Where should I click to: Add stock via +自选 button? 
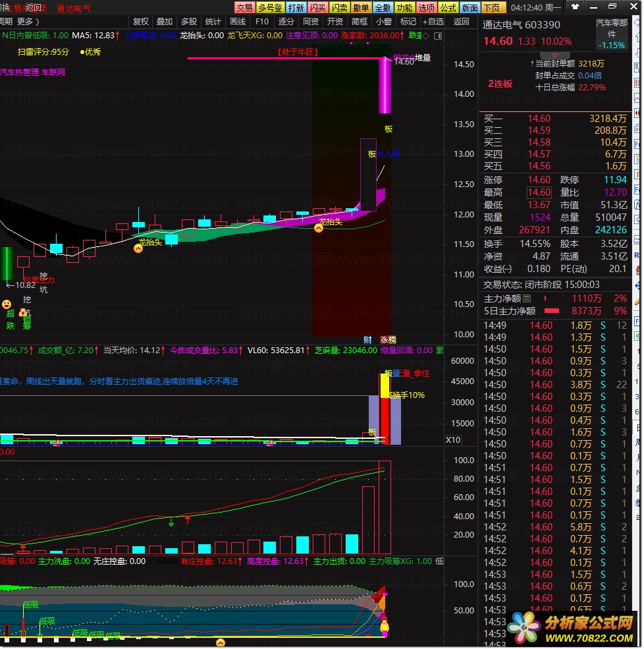(433, 22)
